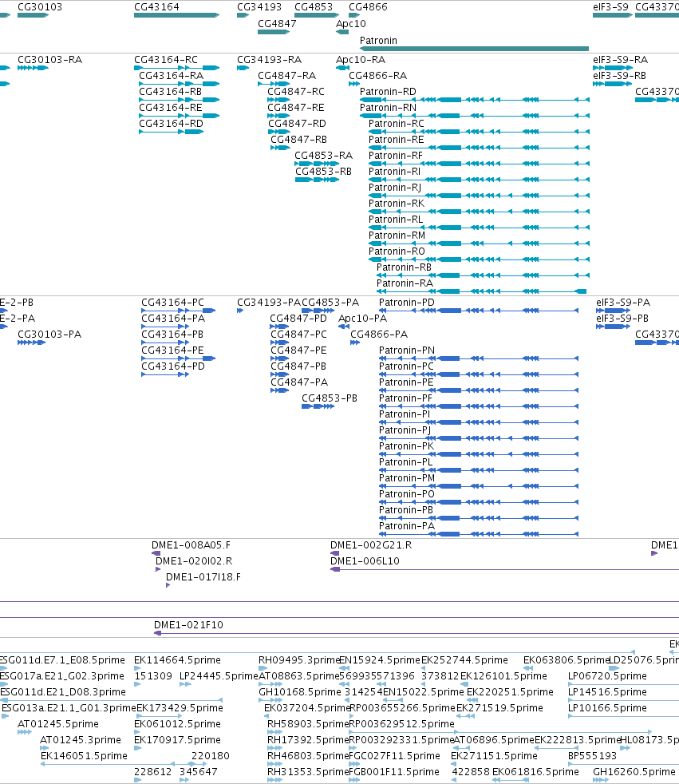Image resolution: width=679 pixels, height=784 pixels.
Task: Select protein Patronin-PD
Action: [407, 303]
